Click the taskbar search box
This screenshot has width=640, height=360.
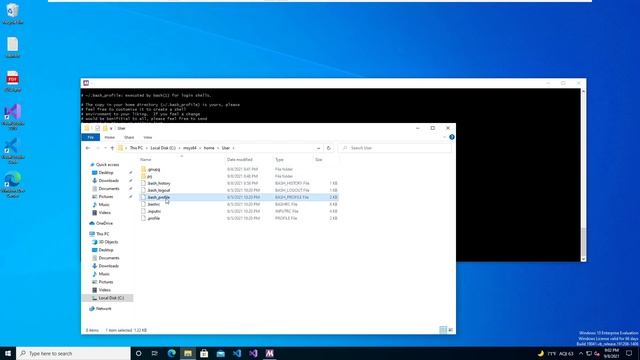coord(73,353)
